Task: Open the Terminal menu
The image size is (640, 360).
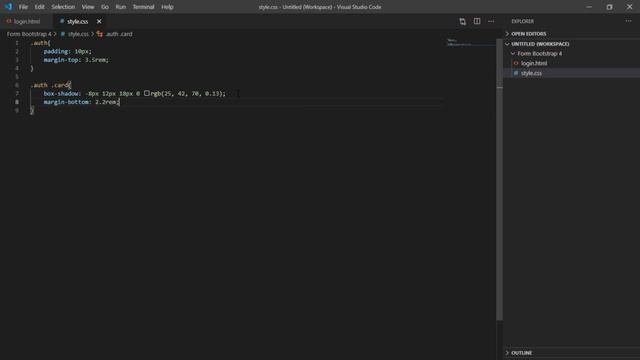Action: [x=143, y=7]
